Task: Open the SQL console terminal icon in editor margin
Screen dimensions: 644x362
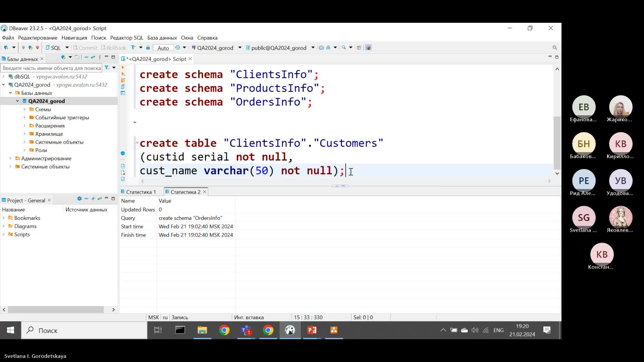Action: (x=123, y=93)
